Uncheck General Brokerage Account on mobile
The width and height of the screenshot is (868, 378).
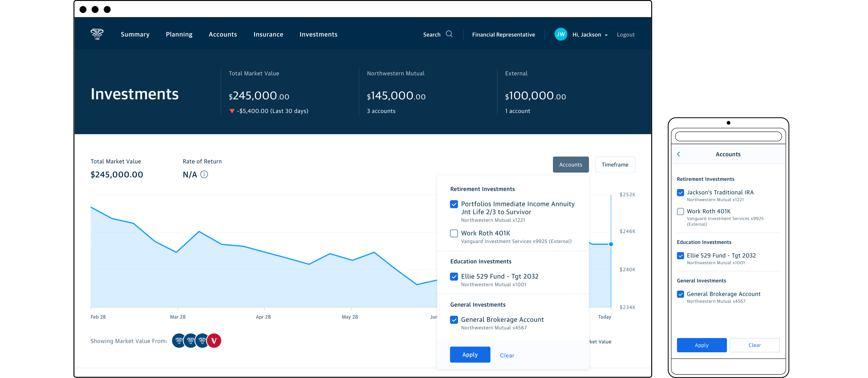681,294
